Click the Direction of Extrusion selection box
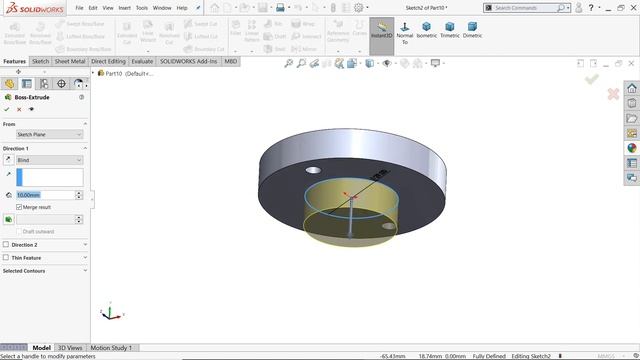This screenshot has height=360, width=640. [50, 178]
